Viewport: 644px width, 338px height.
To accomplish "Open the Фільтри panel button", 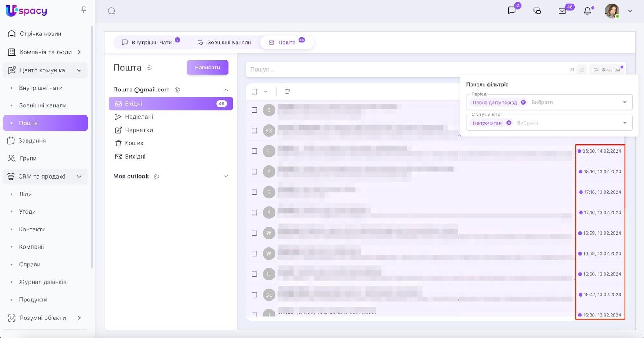I will click(607, 70).
